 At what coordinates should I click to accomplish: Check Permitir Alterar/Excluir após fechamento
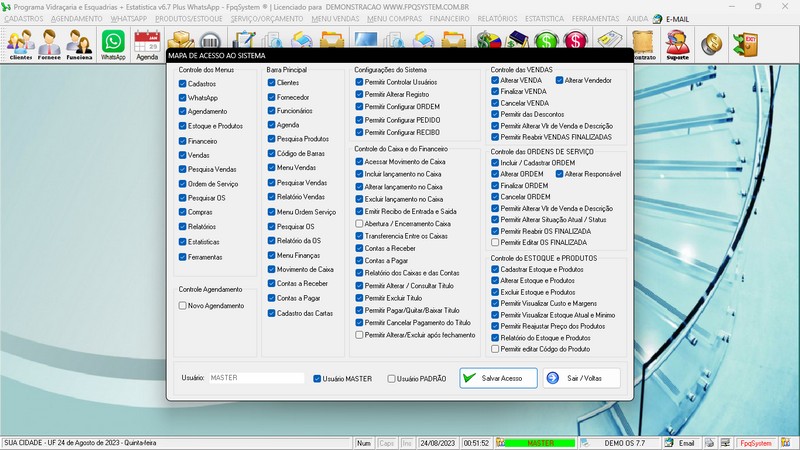pos(359,335)
